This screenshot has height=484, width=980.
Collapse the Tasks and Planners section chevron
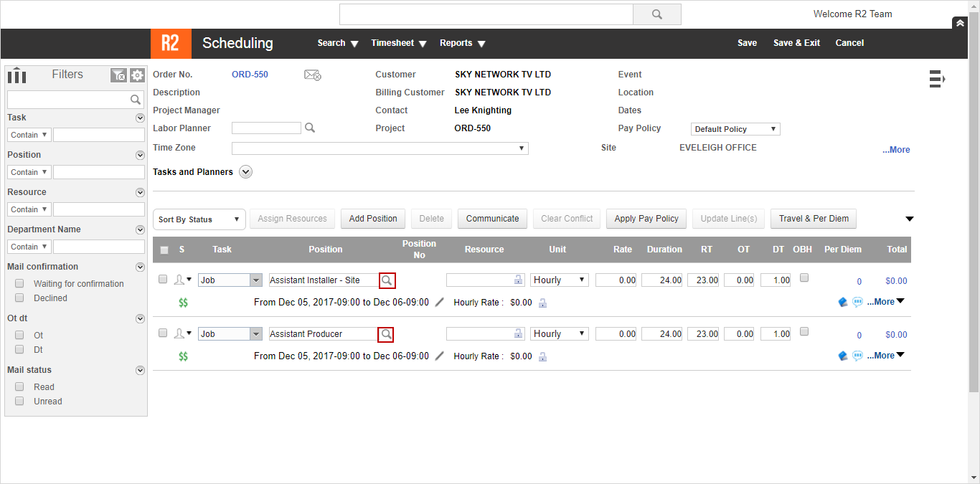(245, 171)
